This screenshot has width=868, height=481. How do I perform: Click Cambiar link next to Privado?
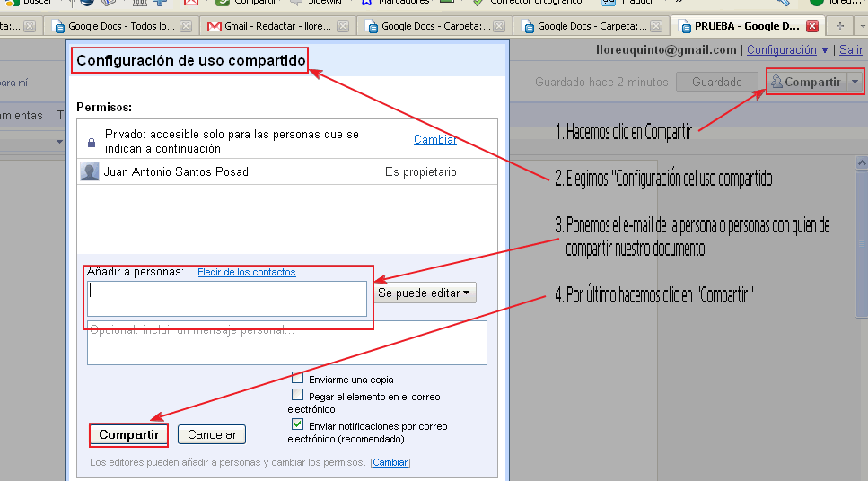point(435,139)
